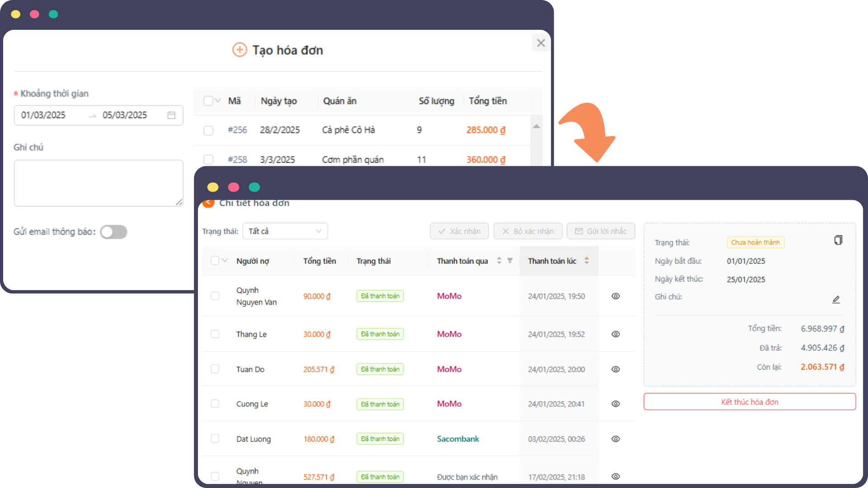Viewport: 868px width, 488px height.
Task: Click the Bỏ xác nhận button
Action: [x=528, y=231]
